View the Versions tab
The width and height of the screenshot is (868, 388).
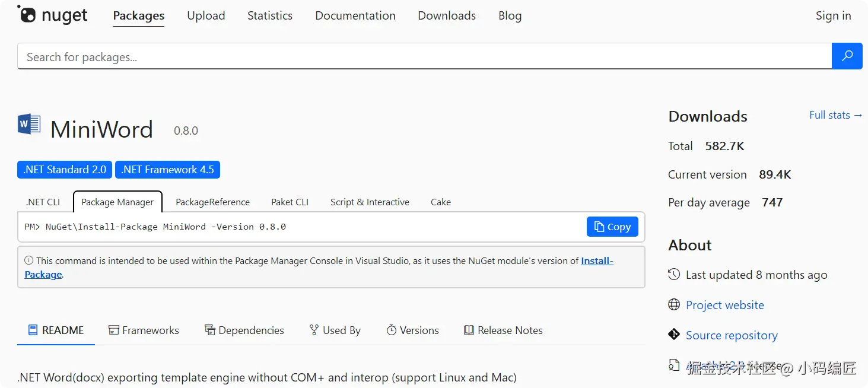[x=412, y=330]
